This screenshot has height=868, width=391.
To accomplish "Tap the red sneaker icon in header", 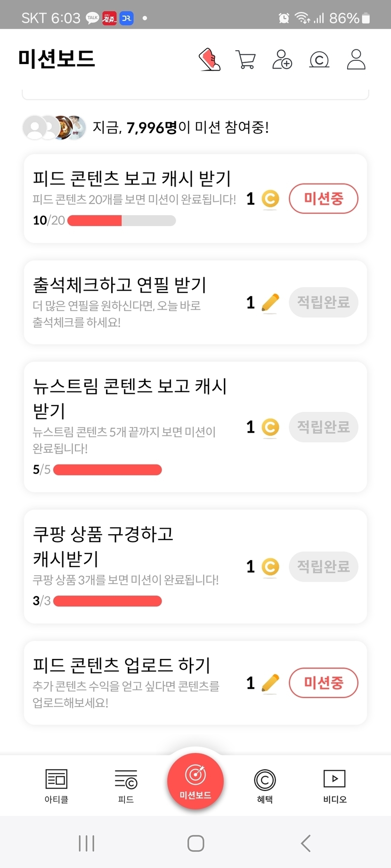I will pyautogui.click(x=210, y=60).
